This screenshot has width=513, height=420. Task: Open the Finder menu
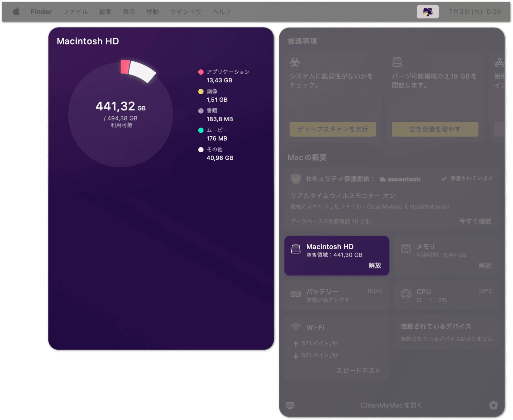pos(41,12)
